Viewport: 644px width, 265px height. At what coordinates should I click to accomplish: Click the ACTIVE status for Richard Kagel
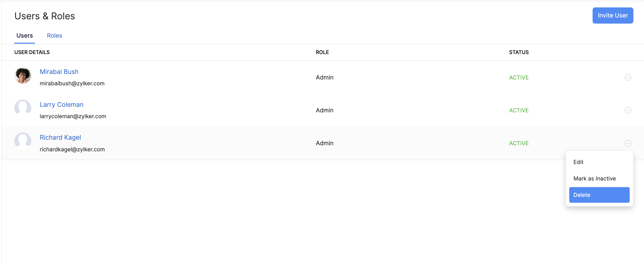click(518, 143)
